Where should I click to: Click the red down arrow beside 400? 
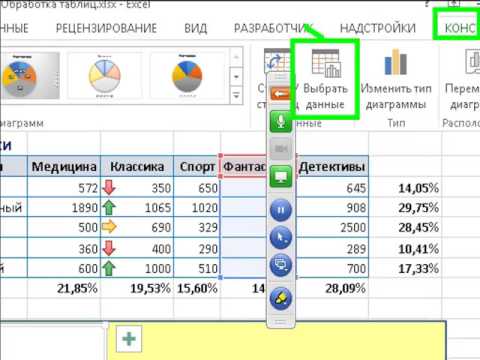[109, 249]
